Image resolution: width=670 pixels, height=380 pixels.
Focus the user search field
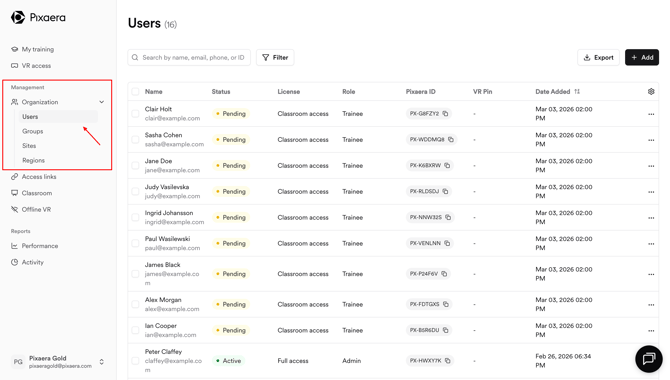tap(189, 57)
